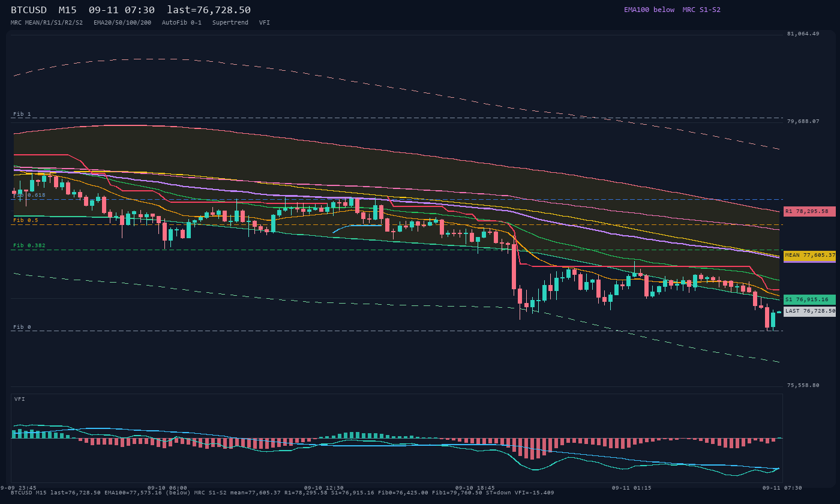The width and height of the screenshot is (840, 504).
Task: Click the green S1 76,915.16 price tag
Action: pos(809,299)
